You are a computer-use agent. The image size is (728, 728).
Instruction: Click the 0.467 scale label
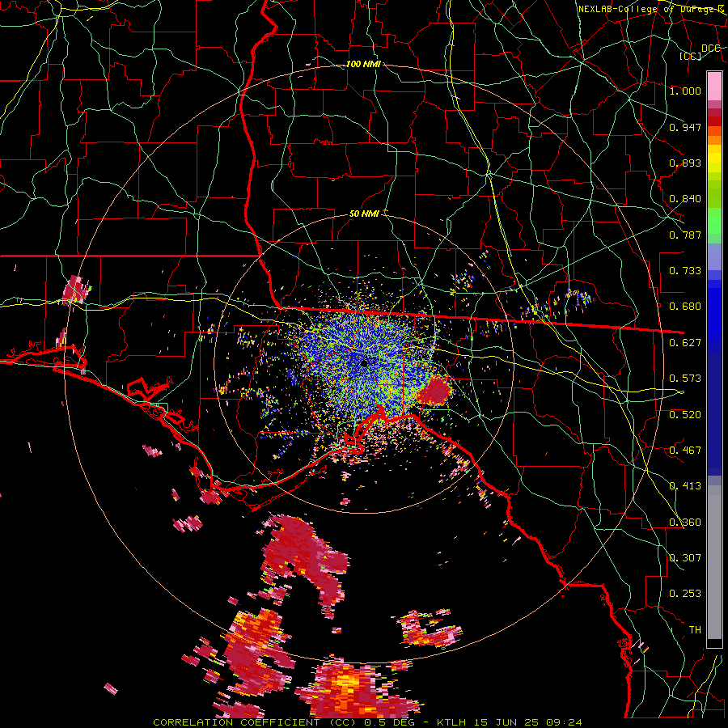click(685, 451)
